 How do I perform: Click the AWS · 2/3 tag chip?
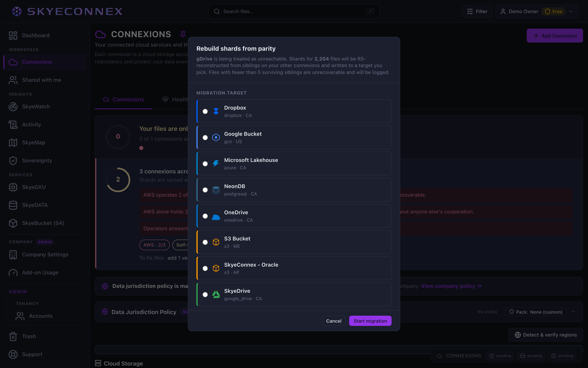pos(155,245)
